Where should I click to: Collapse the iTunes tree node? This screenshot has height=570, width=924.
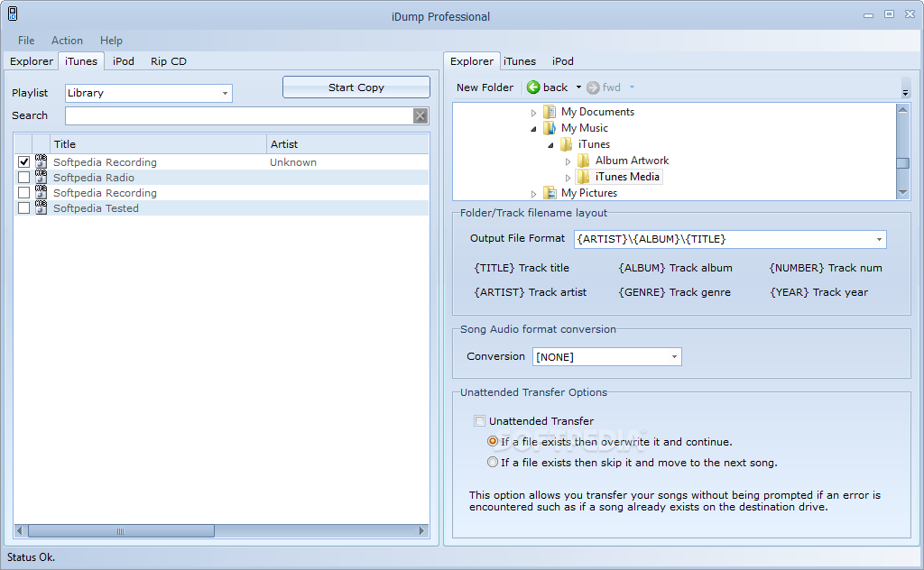(550, 145)
